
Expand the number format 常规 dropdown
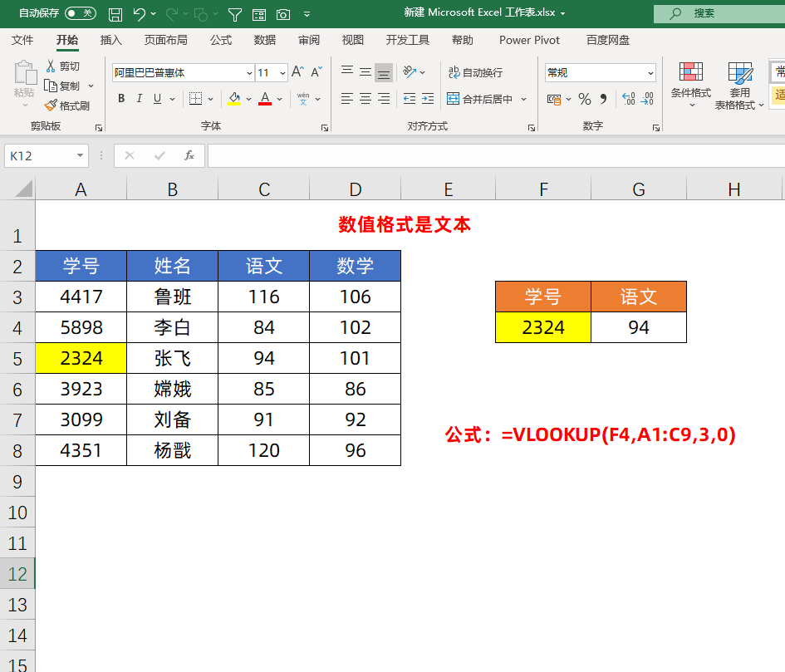[x=650, y=73]
